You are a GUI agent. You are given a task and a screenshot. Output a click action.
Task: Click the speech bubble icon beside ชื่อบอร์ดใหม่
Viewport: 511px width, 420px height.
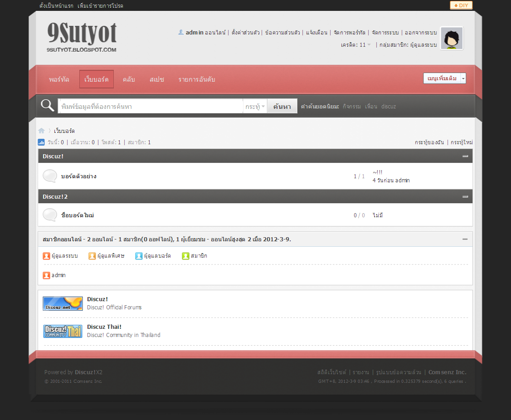click(50, 215)
